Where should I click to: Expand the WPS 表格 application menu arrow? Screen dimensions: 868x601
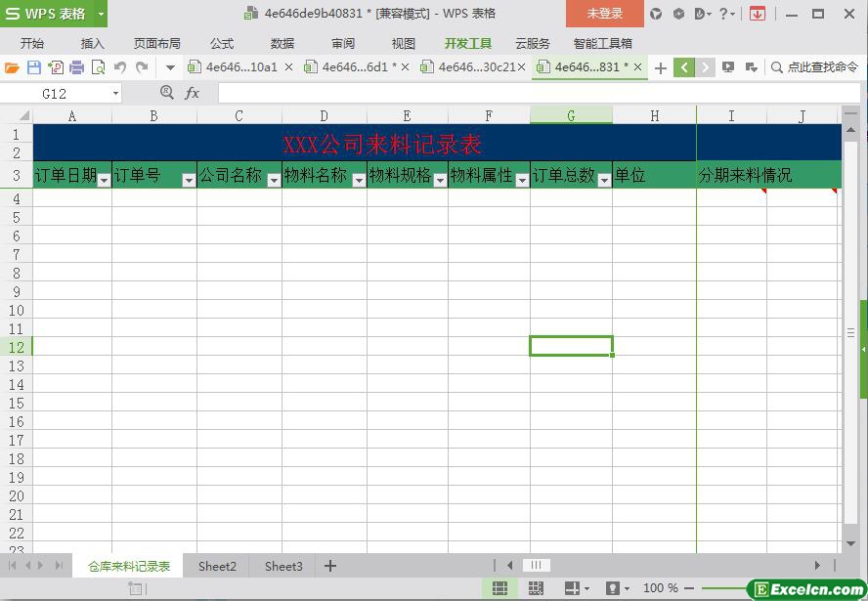point(101,14)
